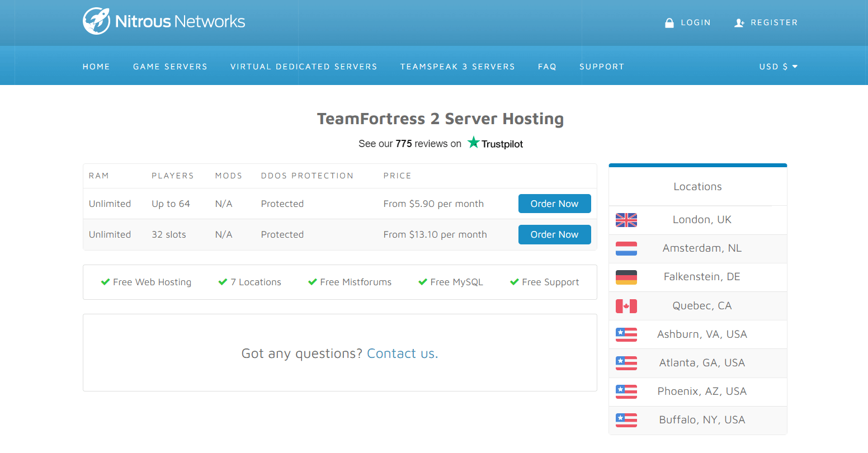This screenshot has width=868, height=453.
Task: Follow the Contact us link
Action: pos(402,353)
